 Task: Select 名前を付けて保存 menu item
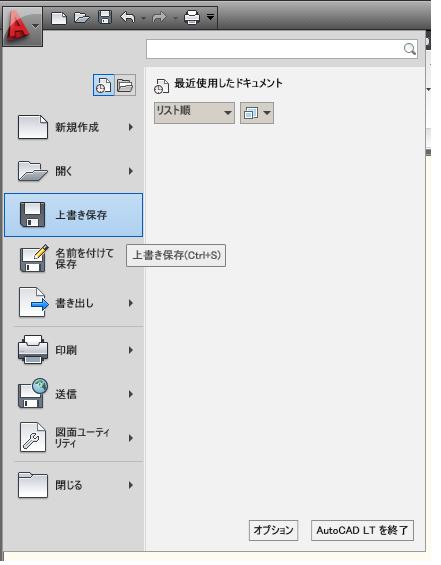pos(74,258)
